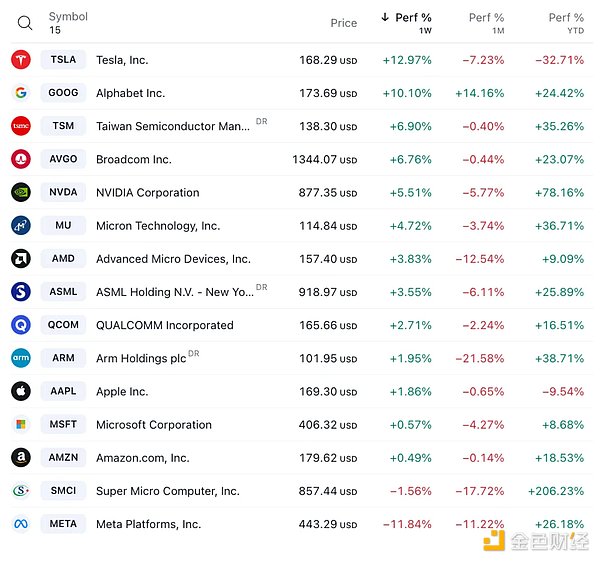Sort by Perf % 1M column header

pos(486,18)
